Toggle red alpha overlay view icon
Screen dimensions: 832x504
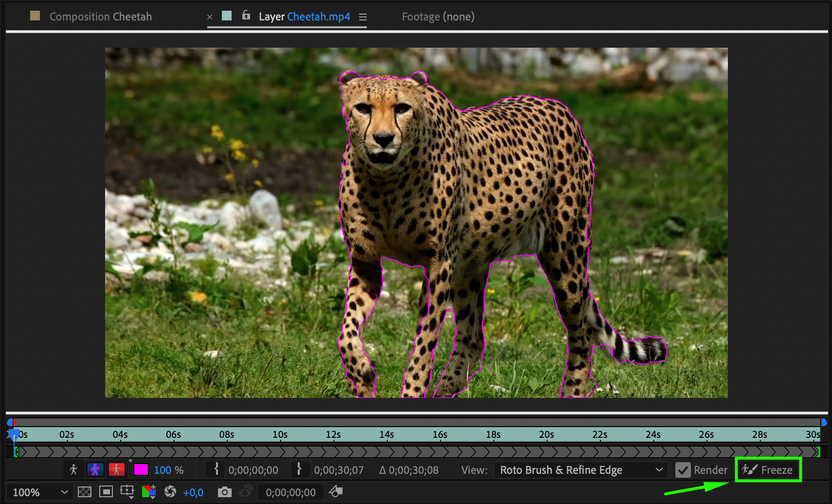[x=116, y=469]
